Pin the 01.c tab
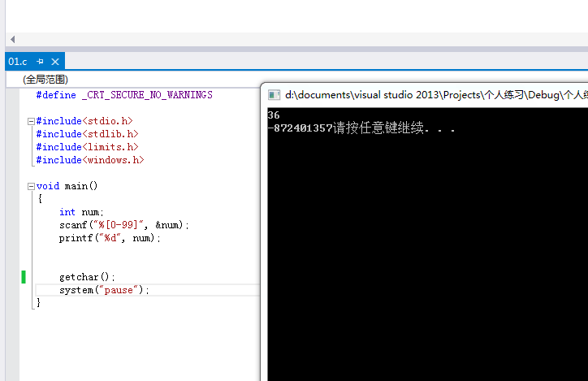The height and width of the screenshot is (381, 588). 40,62
